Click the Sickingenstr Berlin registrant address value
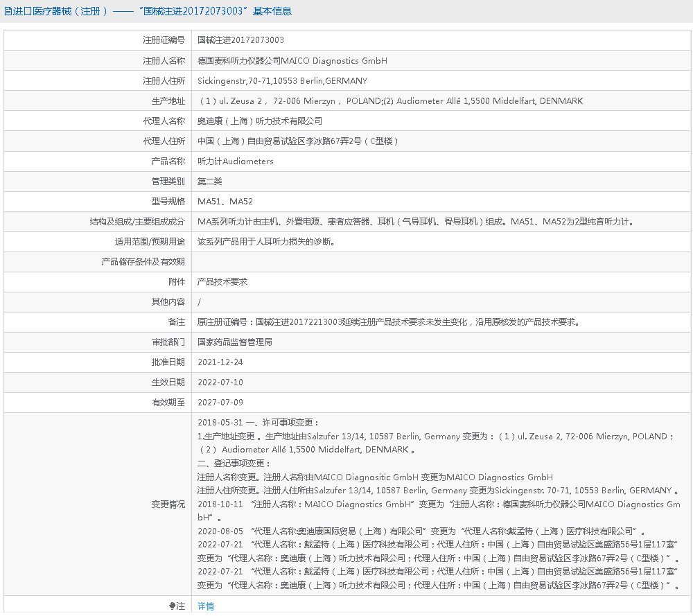This screenshot has width=693, height=616. 282,80
